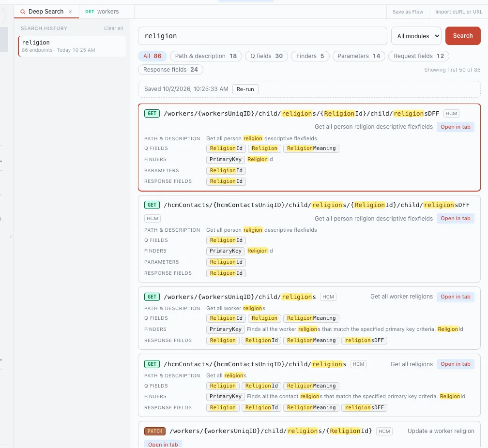
Task: Filter by Response fields 24
Action: [170, 70]
